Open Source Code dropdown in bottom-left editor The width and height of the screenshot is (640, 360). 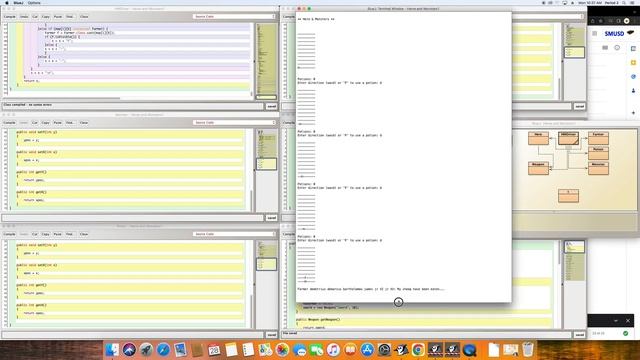[234, 234]
